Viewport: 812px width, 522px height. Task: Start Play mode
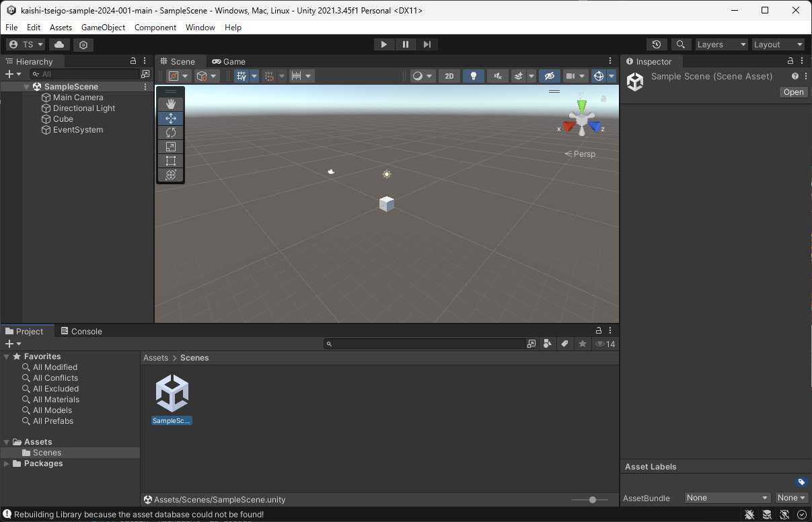(x=383, y=44)
